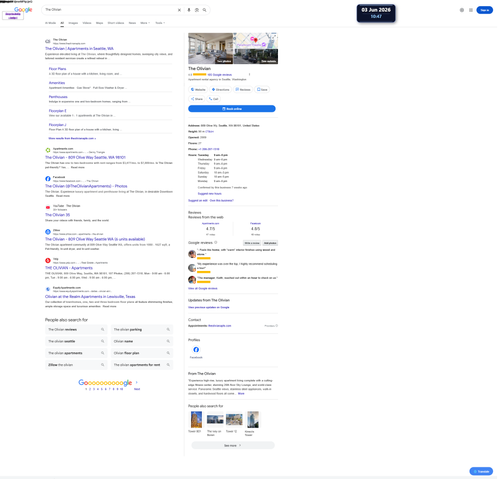Screen dimensions: 500x479
Task: Expand More in From The Olivian description
Action: point(241,393)
